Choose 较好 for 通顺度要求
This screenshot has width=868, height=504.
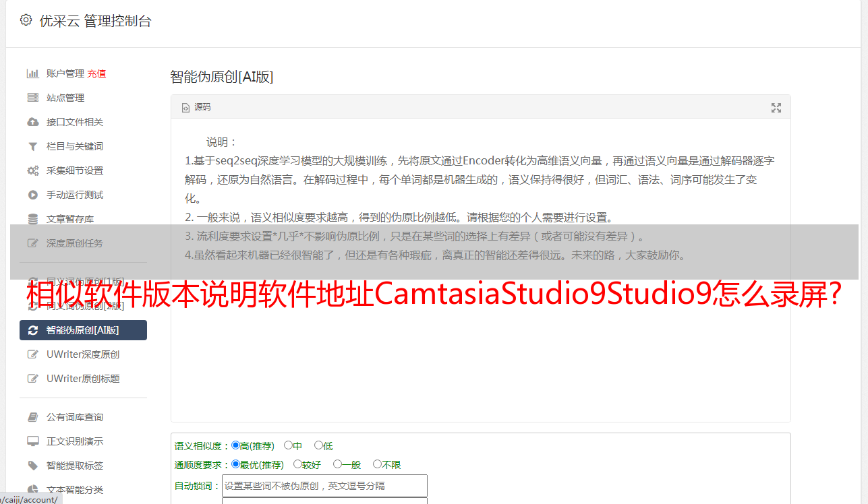coord(297,464)
